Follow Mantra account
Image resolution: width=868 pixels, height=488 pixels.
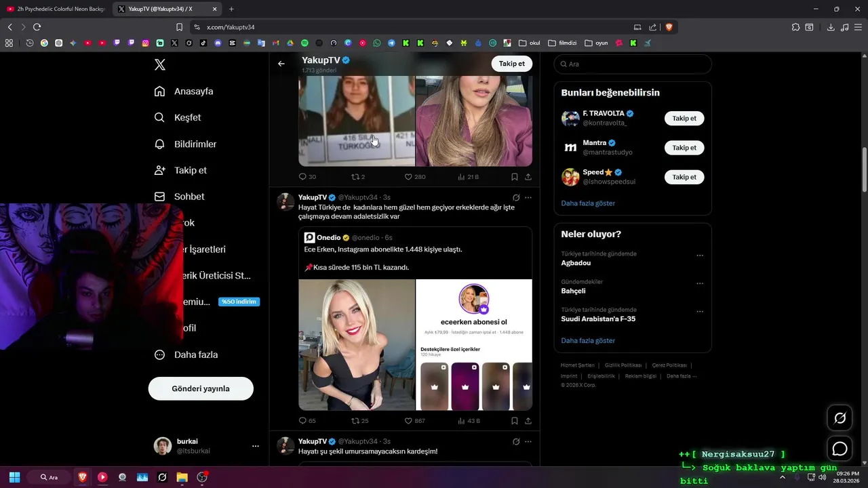click(684, 148)
